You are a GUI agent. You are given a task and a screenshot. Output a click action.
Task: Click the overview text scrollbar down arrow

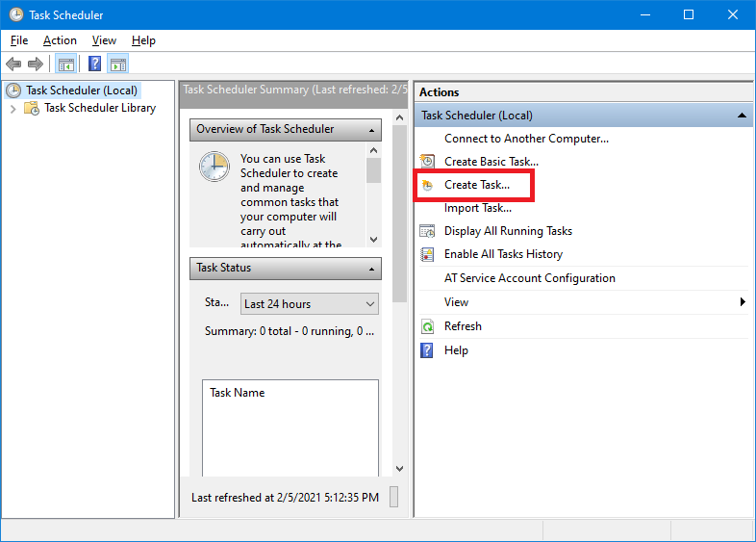(373, 240)
